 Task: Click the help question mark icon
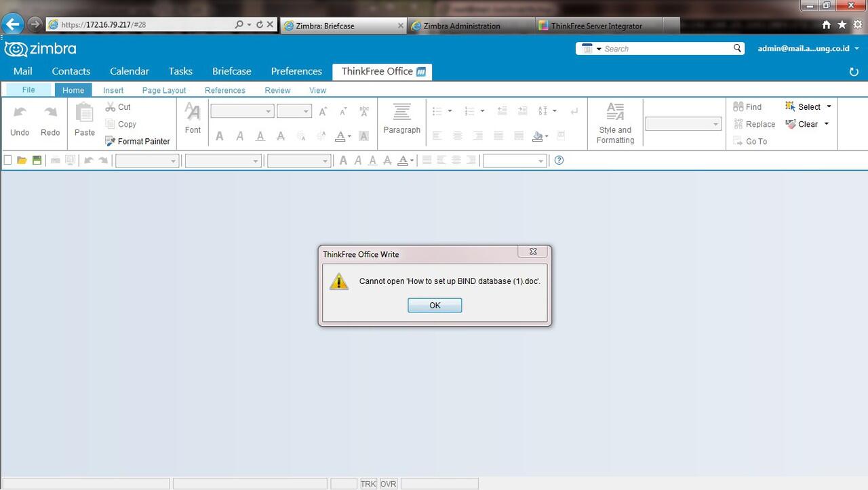[559, 161]
